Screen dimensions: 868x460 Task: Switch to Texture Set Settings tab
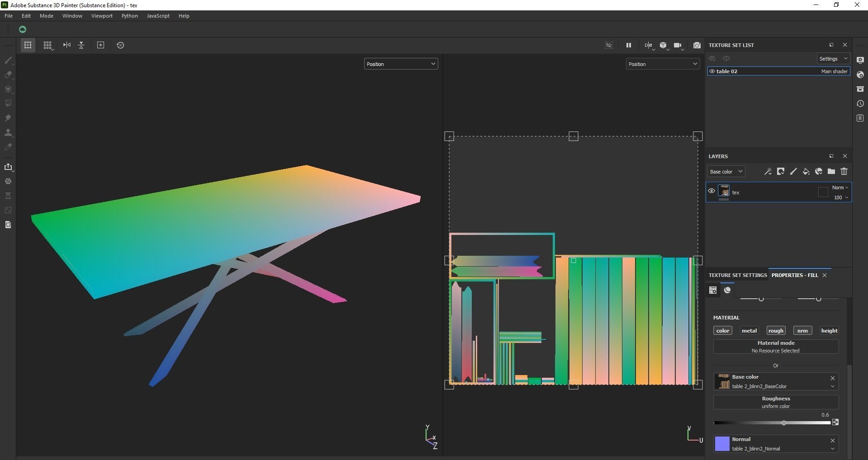pos(738,275)
